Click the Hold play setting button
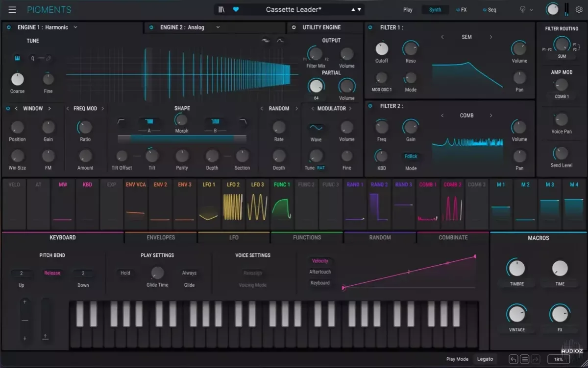588x368 pixels. [x=125, y=273]
